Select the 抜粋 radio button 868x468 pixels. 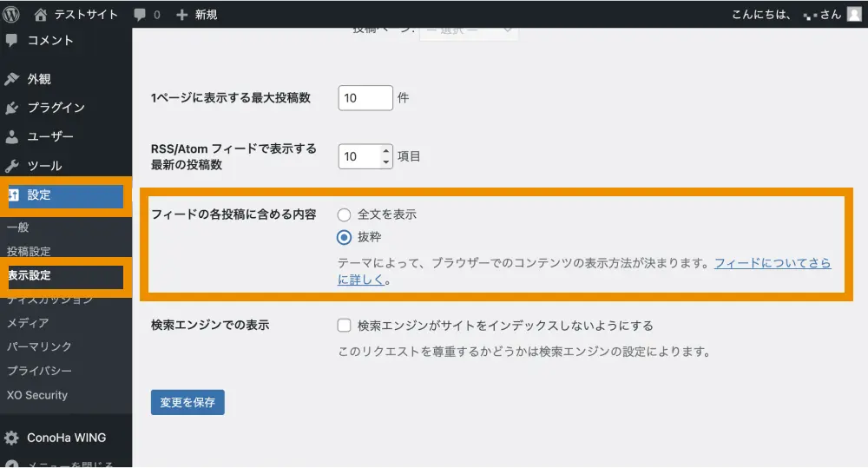(x=345, y=237)
